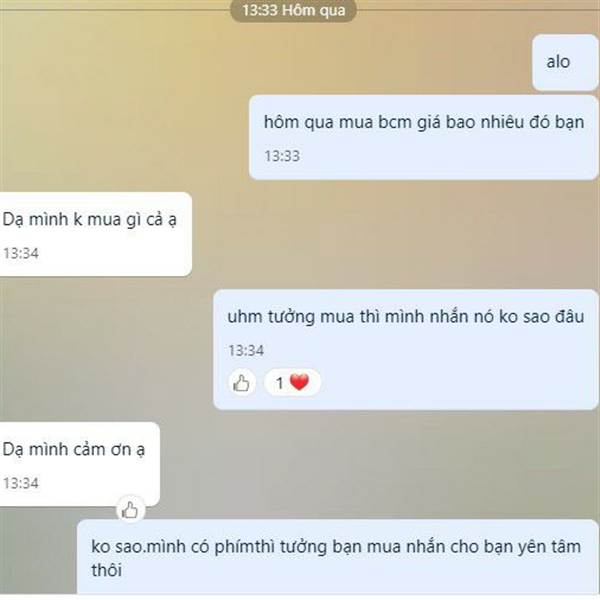Viewport: 600px width, 600px height.
Task: Like the "Dạ mình cảm ơn ạ" message
Action: pyautogui.click(x=130, y=510)
